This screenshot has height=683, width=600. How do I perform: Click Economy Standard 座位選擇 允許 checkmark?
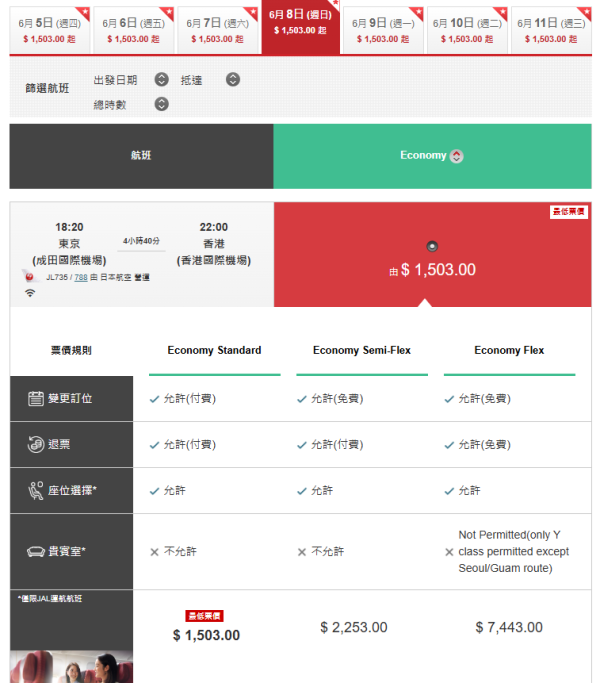(x=154, y=491)
